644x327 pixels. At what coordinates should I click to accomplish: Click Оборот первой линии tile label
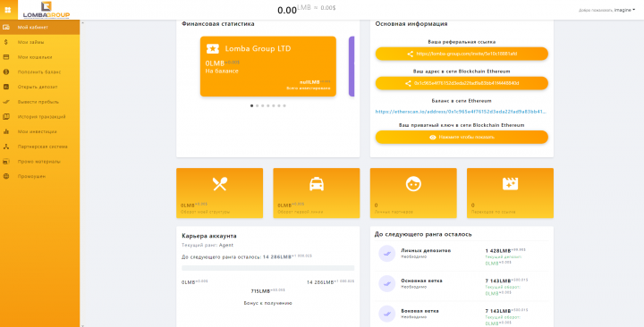point(300,212)
